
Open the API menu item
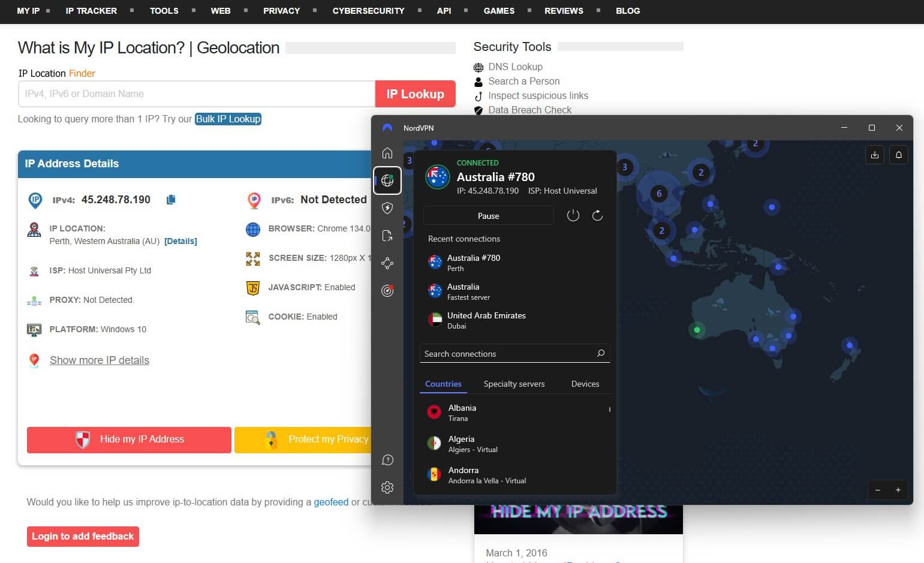coord(444,11)
